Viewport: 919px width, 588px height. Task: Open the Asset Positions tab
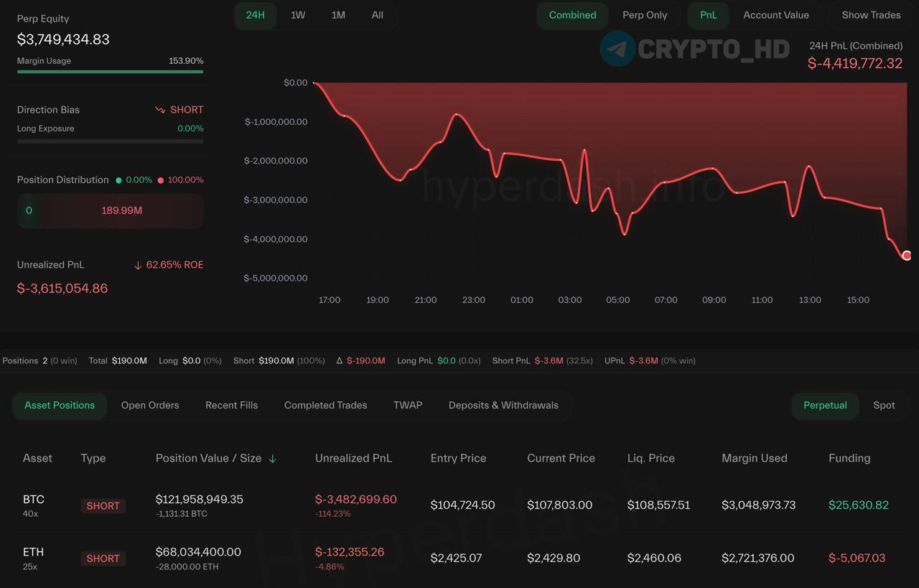tap(60, 406)
